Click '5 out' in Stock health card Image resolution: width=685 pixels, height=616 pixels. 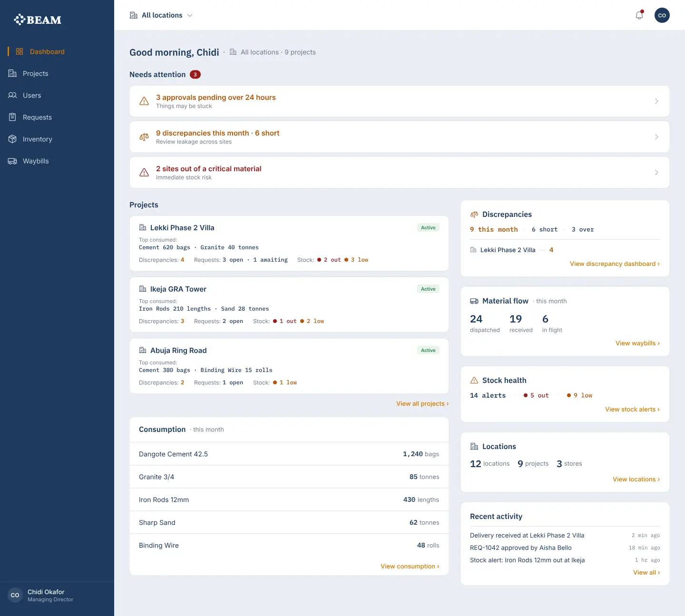536,395
